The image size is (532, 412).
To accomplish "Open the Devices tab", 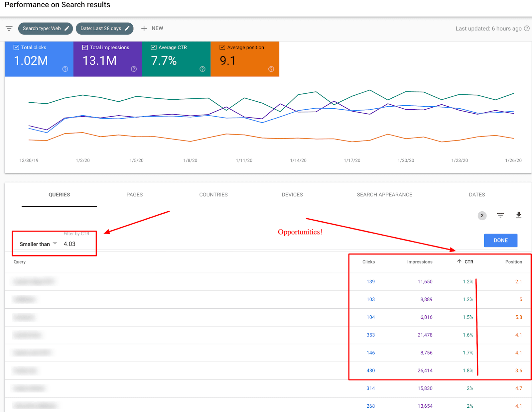I will pos(292,195).
